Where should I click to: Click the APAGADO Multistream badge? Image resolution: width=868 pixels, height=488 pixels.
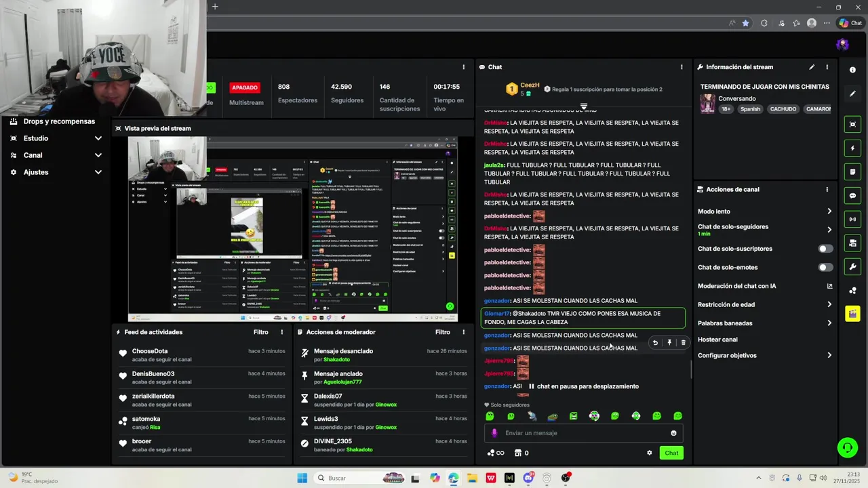click(x=245, y=87)
